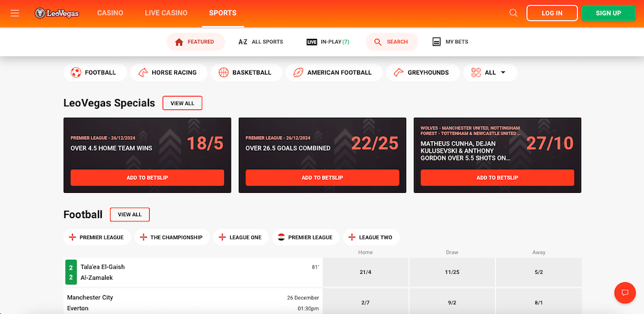The height and width of the screenshot is (314, 644).
Task: Select the Sports tab
Action: pyautogui.click(x=223, y=13)
